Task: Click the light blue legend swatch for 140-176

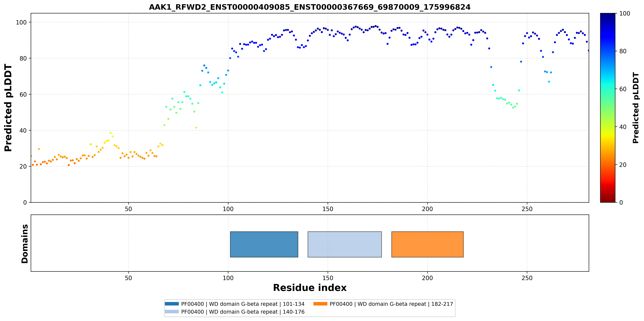Action: point(172,311)
